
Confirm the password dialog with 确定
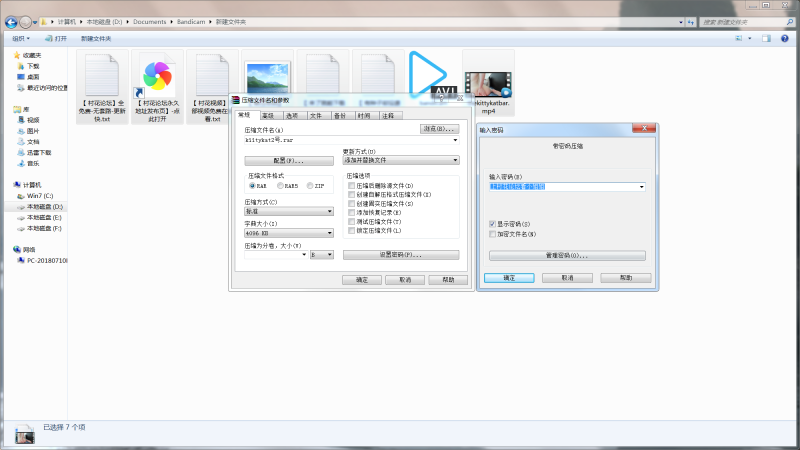click(509, 278)
